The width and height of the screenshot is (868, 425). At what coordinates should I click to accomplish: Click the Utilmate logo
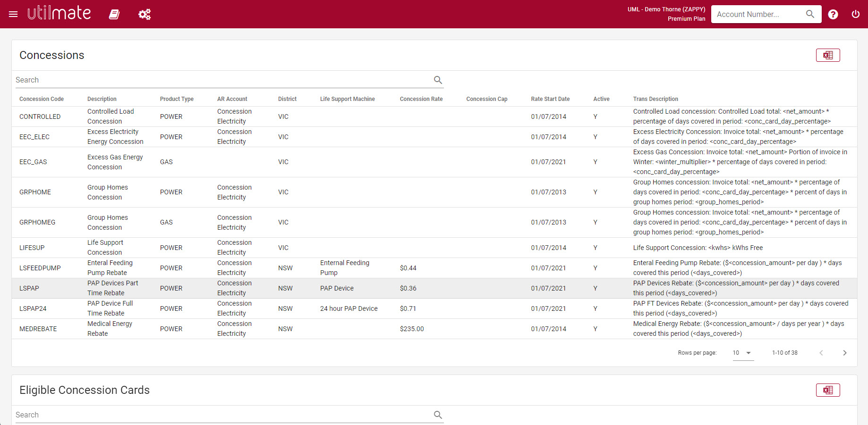pyautogui.click(x=59, y=13)
